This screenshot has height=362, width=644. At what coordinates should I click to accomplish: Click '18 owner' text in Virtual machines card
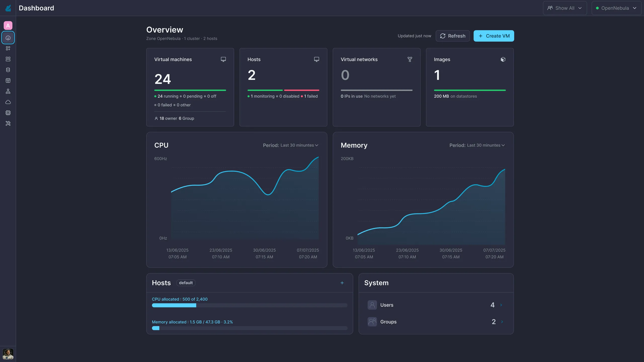coord(168,118)
